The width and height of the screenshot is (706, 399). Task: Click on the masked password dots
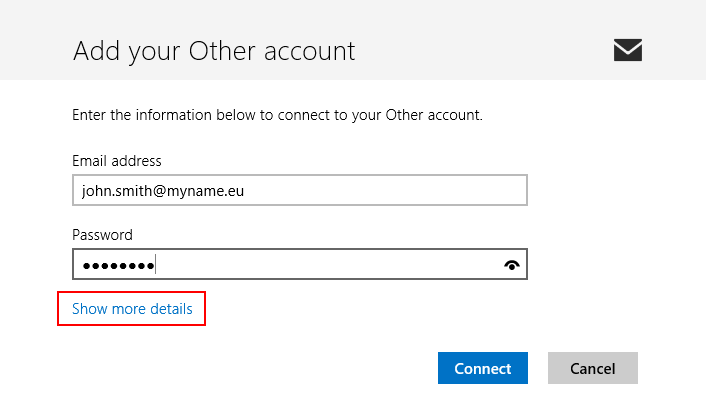point(118,266)
